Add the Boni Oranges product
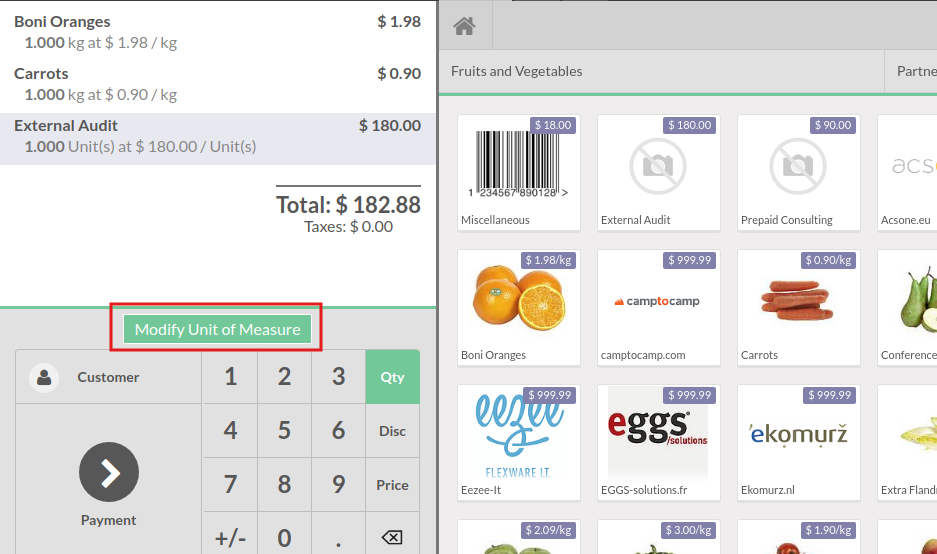Image resolution: width=937 pixels, height=554 pixels. [x=518, y=307]
